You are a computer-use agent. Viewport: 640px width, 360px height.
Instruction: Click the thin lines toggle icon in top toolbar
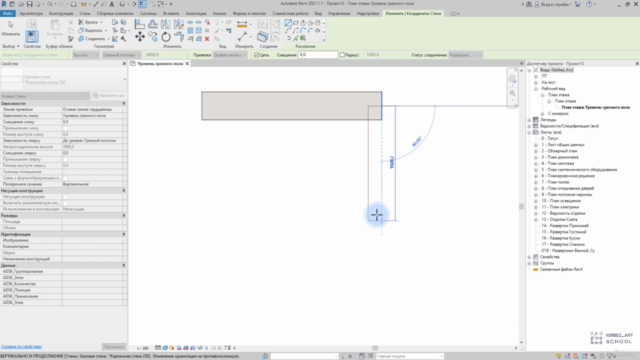[x=142, y=4]
